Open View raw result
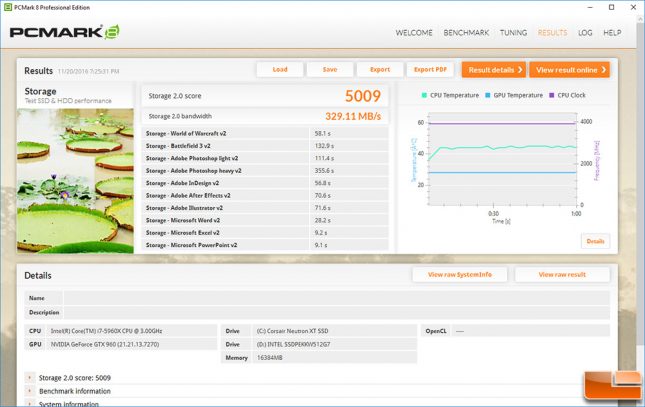The width and height of the screenshot is (645, 407). (562, 274)
